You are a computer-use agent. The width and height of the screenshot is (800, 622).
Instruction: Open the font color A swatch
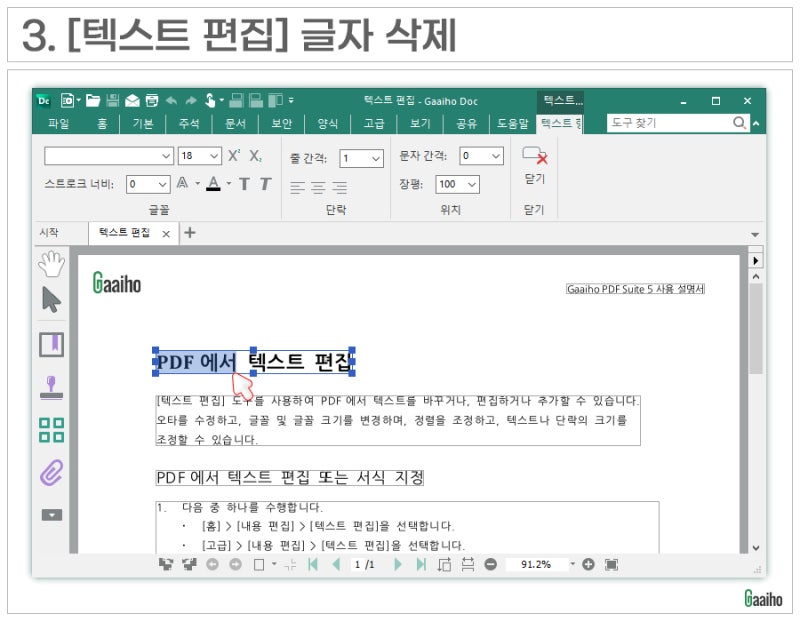tap(213, 184)
